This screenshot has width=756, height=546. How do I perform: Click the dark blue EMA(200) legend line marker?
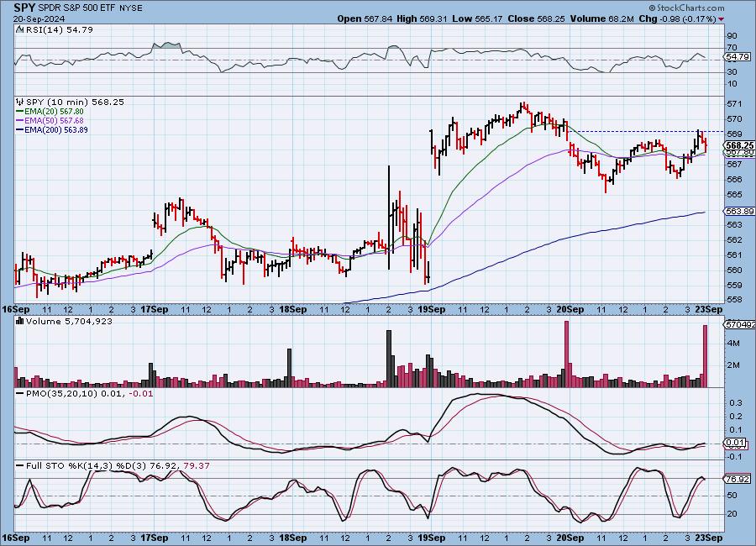[20, 129]
